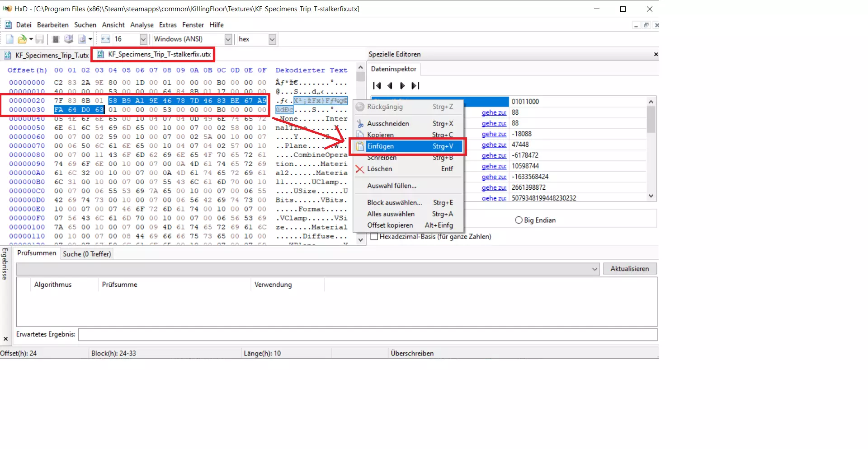Click the first 'gehe zu:' link

pyautogui.click(x=494, y=112)
